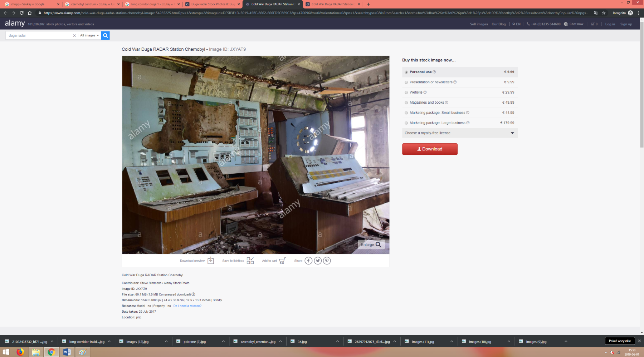
Task: Open the Do I need a release link
Action: tap(187, 306)
